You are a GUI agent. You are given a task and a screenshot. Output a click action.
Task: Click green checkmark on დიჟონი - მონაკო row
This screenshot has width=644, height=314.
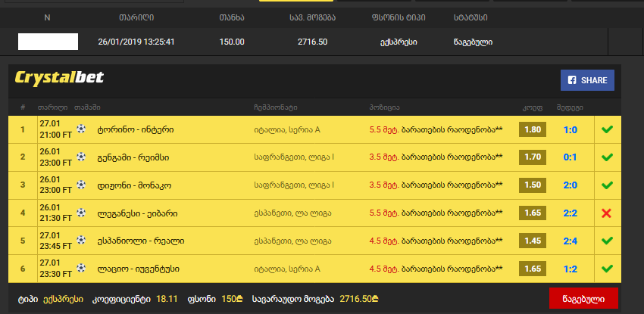point(607,185)
